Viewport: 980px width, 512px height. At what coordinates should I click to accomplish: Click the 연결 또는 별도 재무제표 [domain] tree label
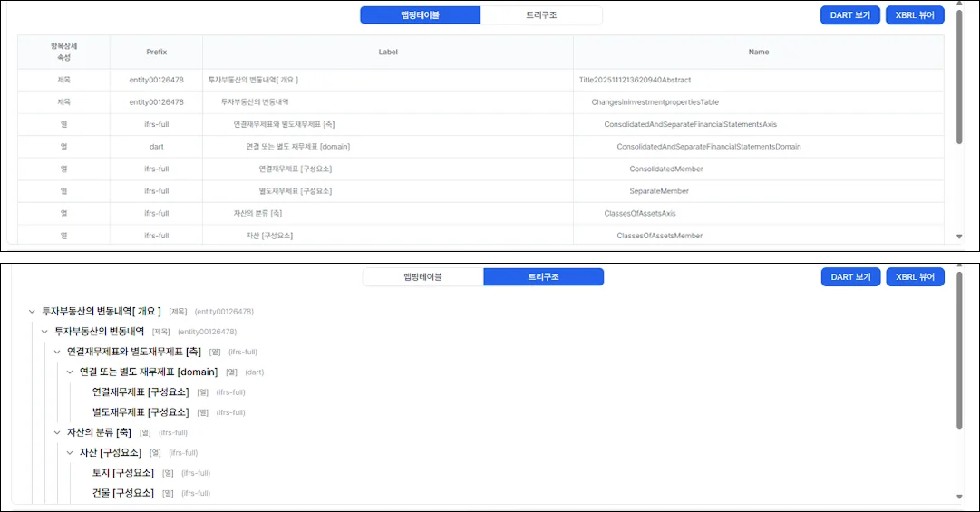pos(149,372)
